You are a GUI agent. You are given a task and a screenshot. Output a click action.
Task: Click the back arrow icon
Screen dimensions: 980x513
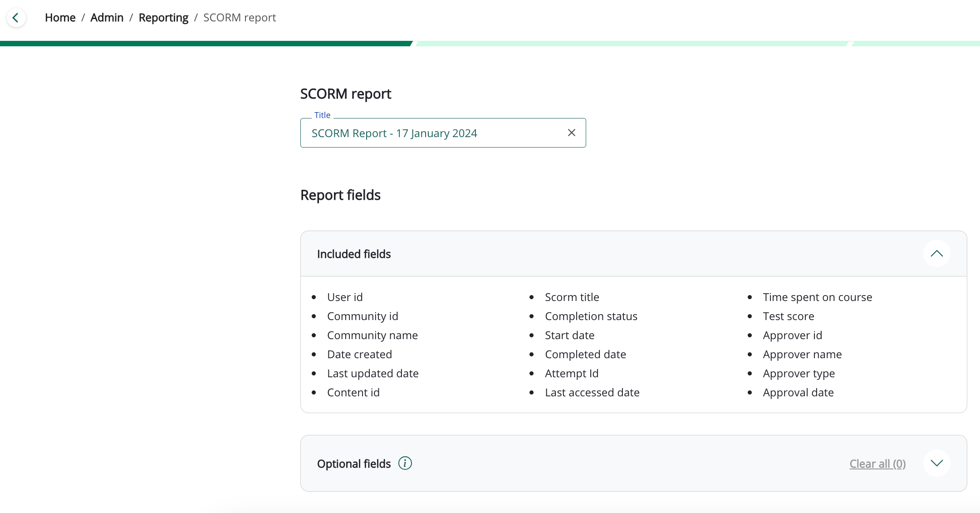click(16, 18)
